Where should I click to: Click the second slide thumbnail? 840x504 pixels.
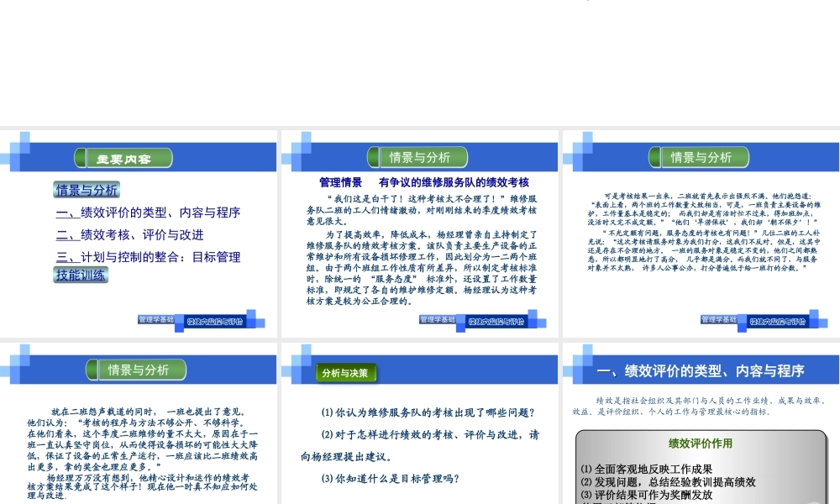click(x=418, y=235)
